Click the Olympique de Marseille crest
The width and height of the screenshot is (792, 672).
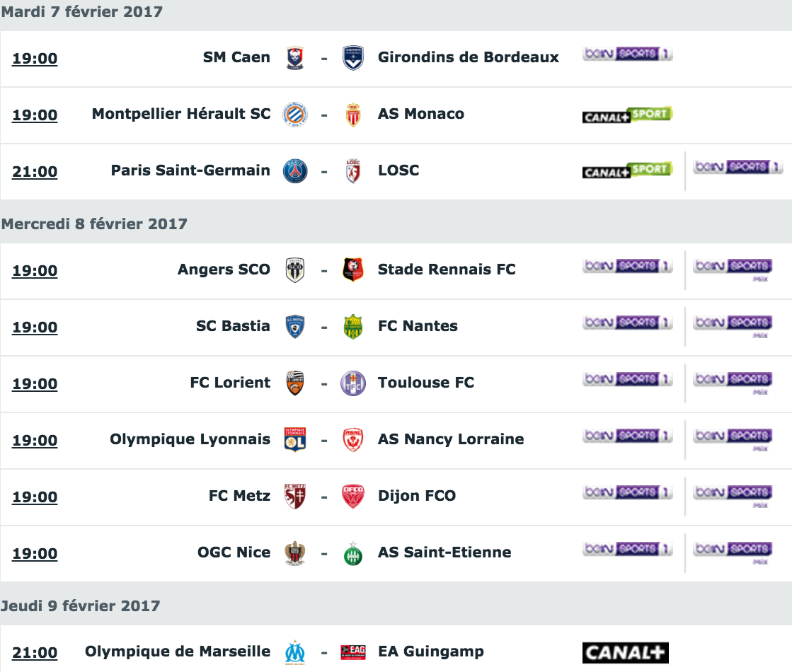click(295, 653)
